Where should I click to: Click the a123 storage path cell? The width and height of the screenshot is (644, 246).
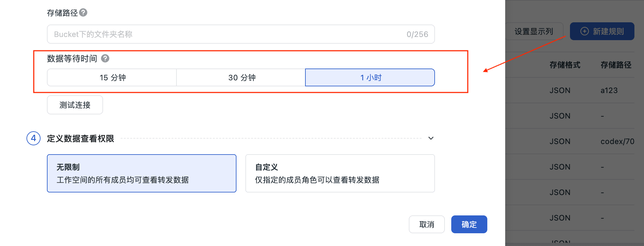click(x=609, y=90)
